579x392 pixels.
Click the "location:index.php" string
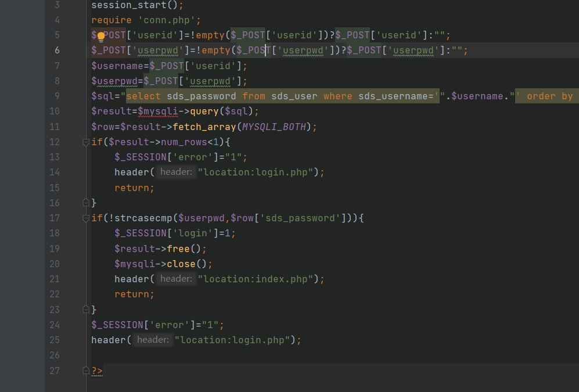click(256, 279)
